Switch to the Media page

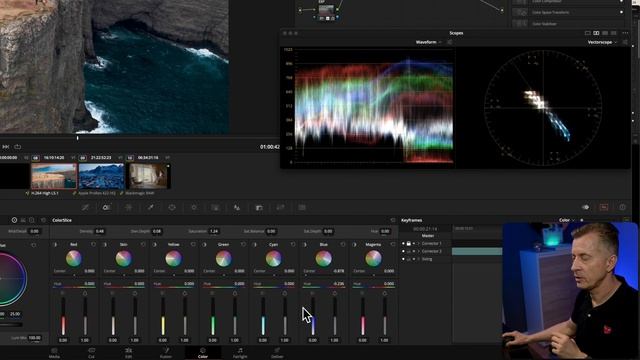point(54,353)
